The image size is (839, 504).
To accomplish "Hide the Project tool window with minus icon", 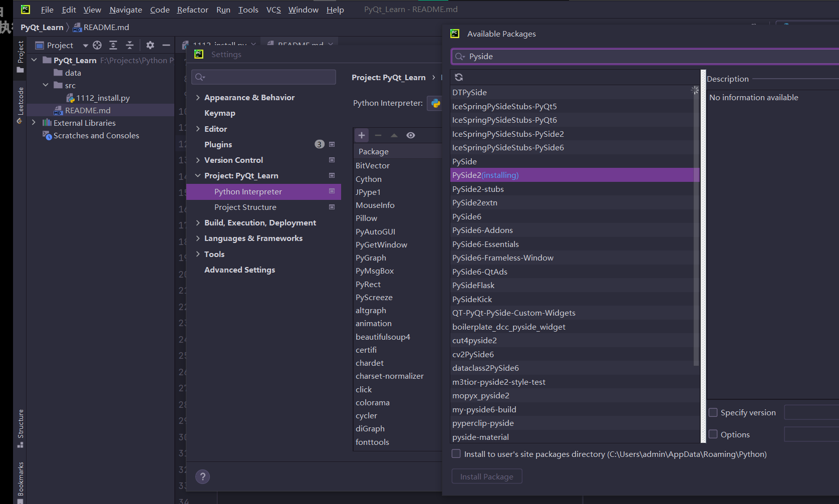I will (166, 45).
